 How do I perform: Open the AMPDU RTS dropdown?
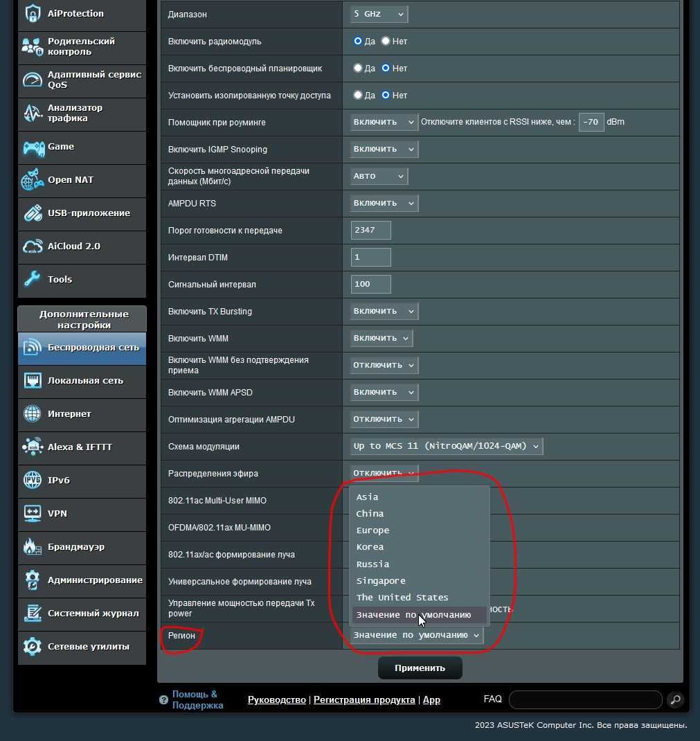384,203
